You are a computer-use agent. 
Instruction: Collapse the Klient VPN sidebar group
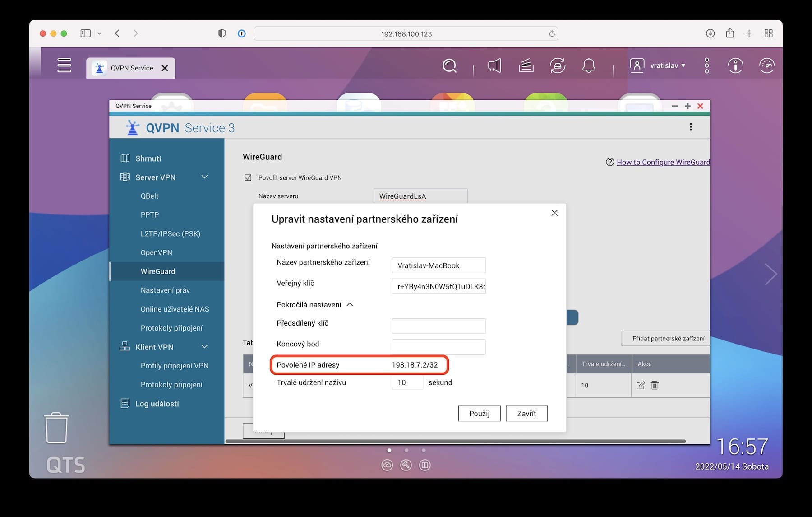coord(204,347)
